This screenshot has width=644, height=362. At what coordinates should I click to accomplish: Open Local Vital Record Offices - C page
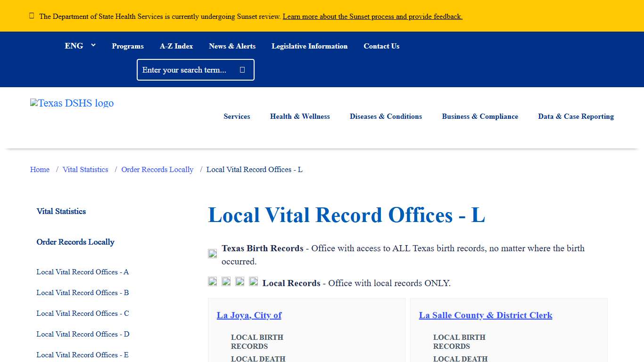coord(82,313)
